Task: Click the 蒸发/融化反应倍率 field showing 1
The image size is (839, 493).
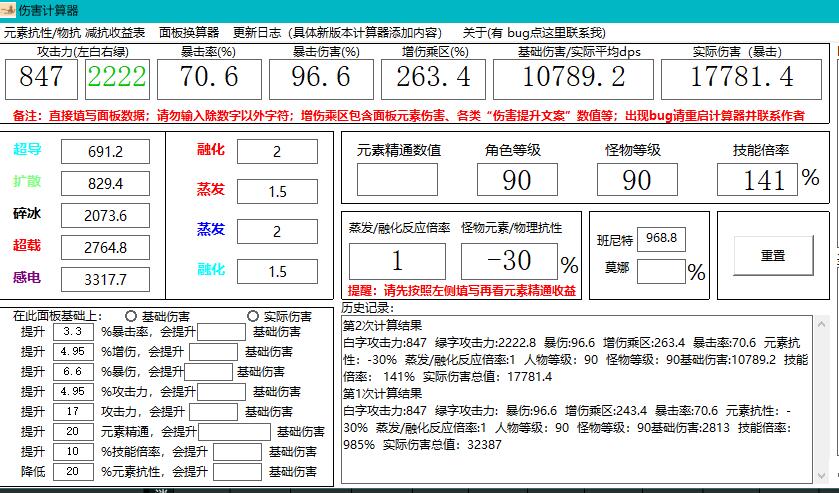Action: click(x=397, y=261)
